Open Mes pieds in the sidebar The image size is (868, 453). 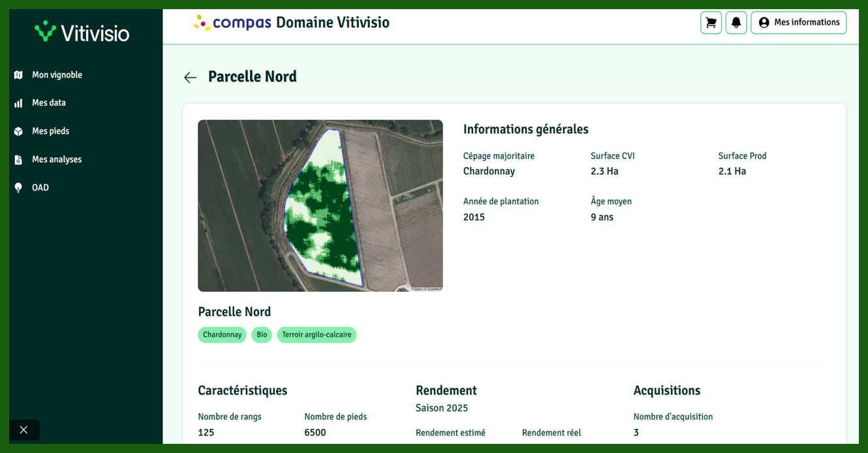51,131
